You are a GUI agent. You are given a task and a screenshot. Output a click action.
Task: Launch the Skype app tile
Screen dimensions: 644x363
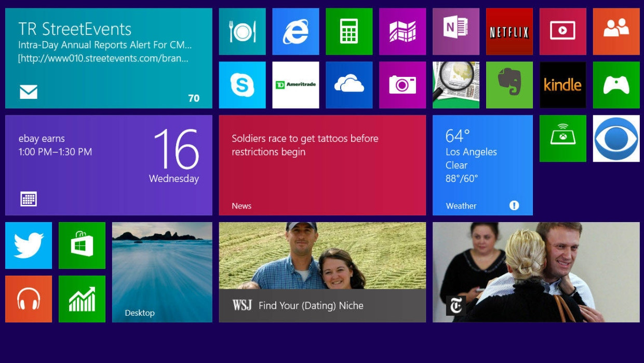pos(242,85)
